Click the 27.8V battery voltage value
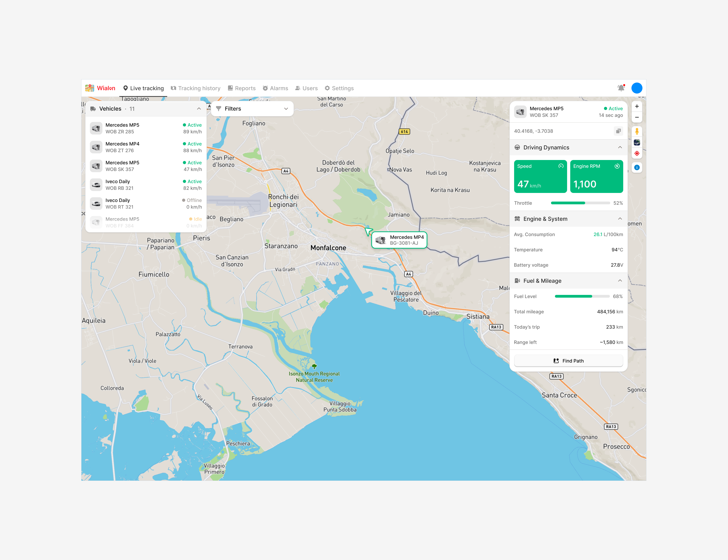The width and height of the screenshot is (728, 560). (x=617, y=265)
